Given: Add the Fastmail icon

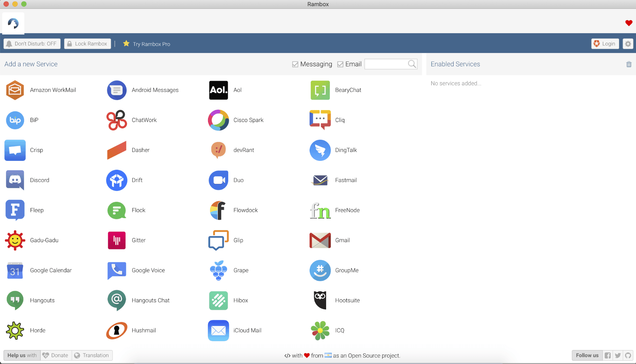Looking at the screenshot, I should tap(320, 180).
